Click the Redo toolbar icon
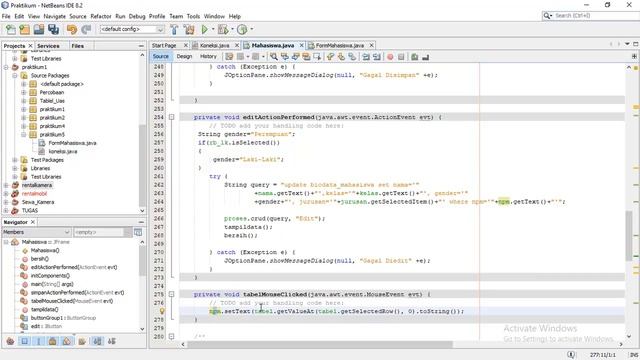The width and height of the screenshot is (640, 360). [x=86, y=29]
